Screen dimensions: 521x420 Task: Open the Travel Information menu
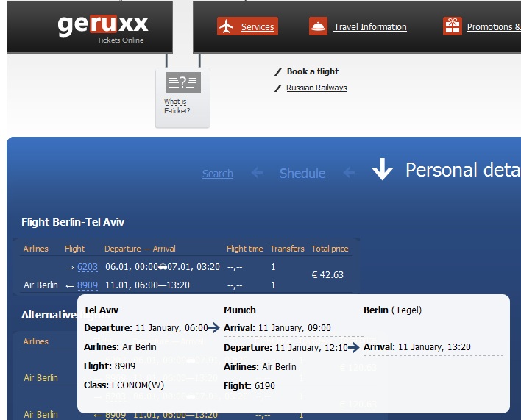pyautogui.click(x=370, y=27)
